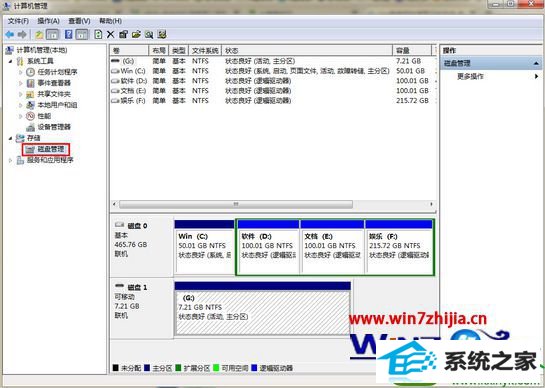Click the Up one level toolbar icon

[39, 34]
